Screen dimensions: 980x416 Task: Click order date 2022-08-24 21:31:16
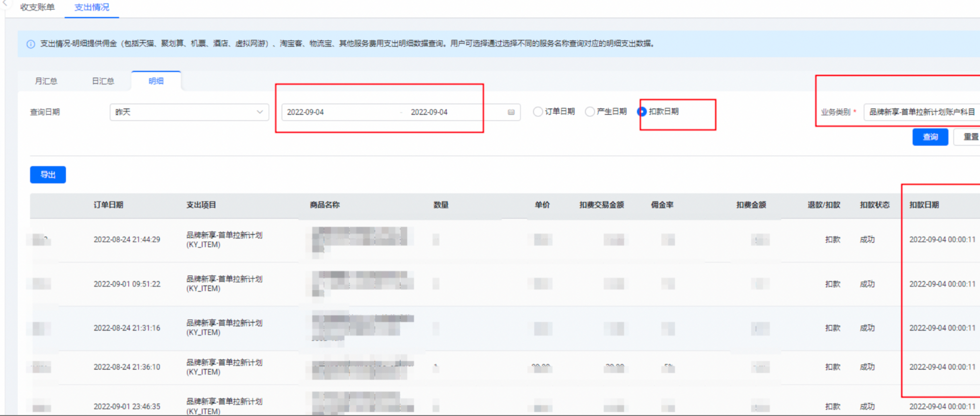[127, 328]
